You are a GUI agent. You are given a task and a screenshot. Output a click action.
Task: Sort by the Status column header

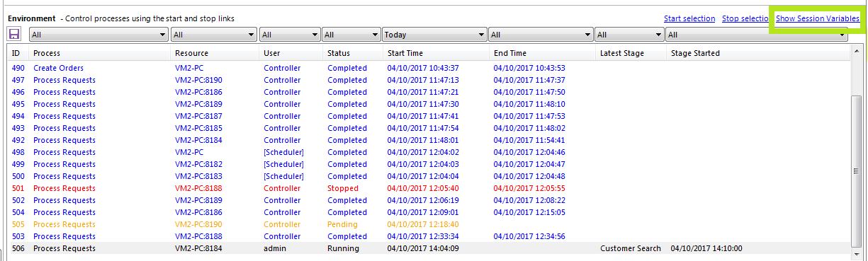point(338,53)
